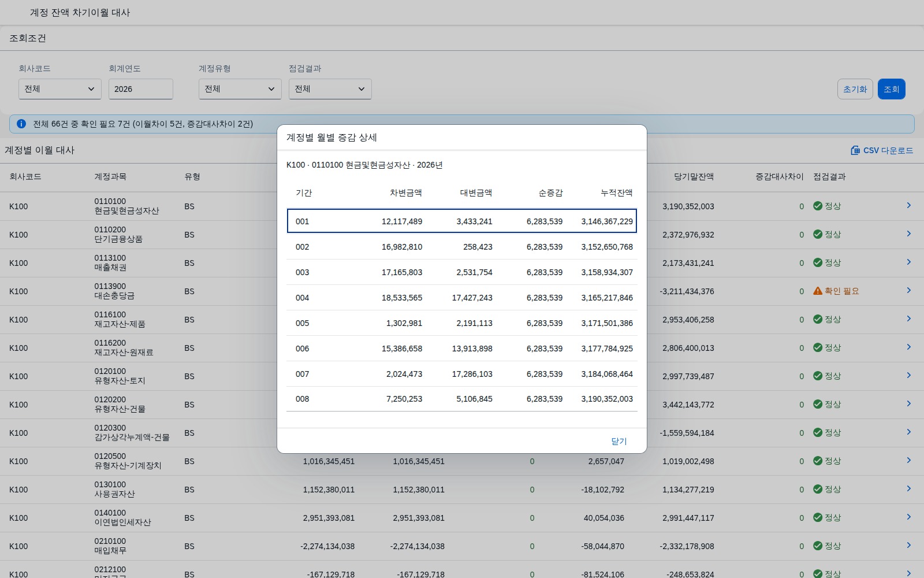Viewport: 924px width, 578px height.
Task: Open detail chevron for 0110100 현금및현금성자산 row
Action: pos(908,206)
